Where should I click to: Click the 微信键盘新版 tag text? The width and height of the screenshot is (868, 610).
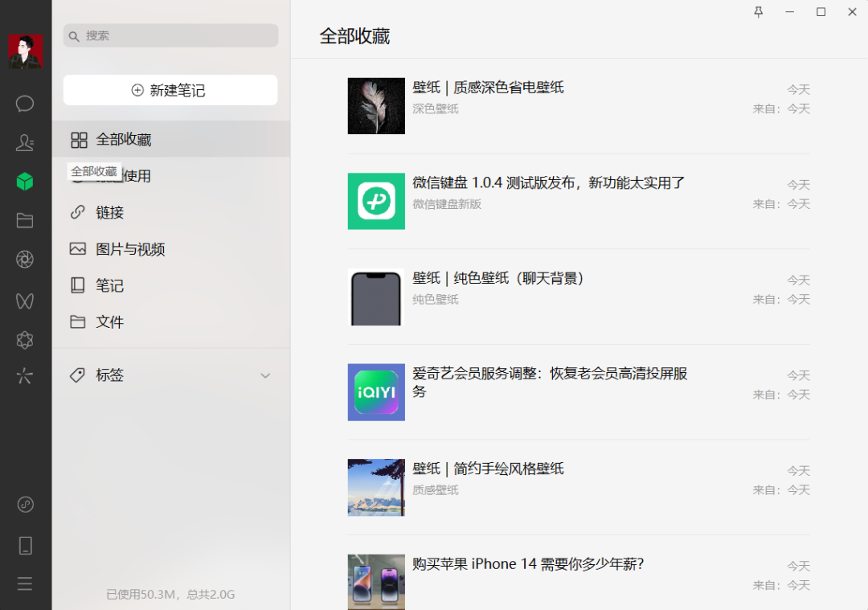[x=447, y=203]
